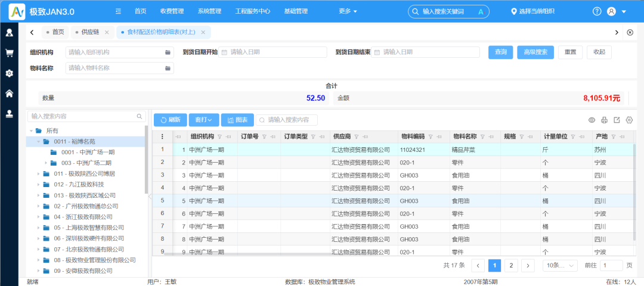The height and width of the screenshot is (286, 644).
Task: Click the eye view icon above table
Action: pyautogui.click(x=592, y=120)
